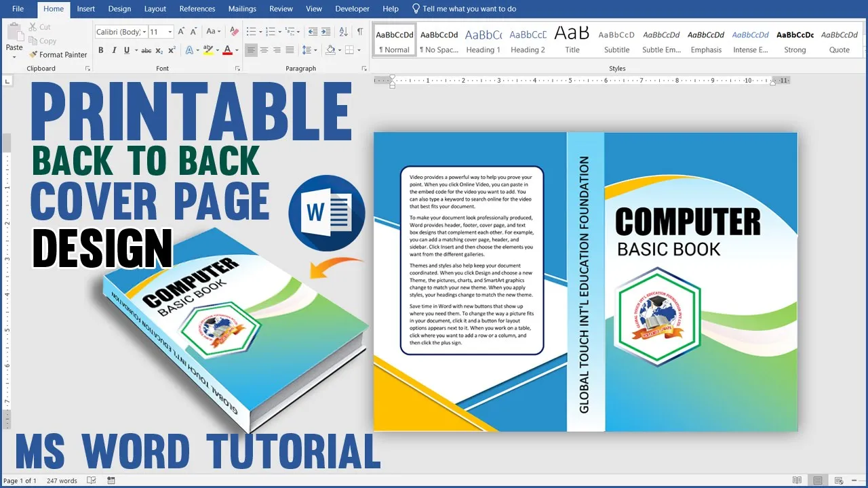Expand Paste options arrow
The height and width of the screenshot is (488, 868).
click(x=14, y=57)
